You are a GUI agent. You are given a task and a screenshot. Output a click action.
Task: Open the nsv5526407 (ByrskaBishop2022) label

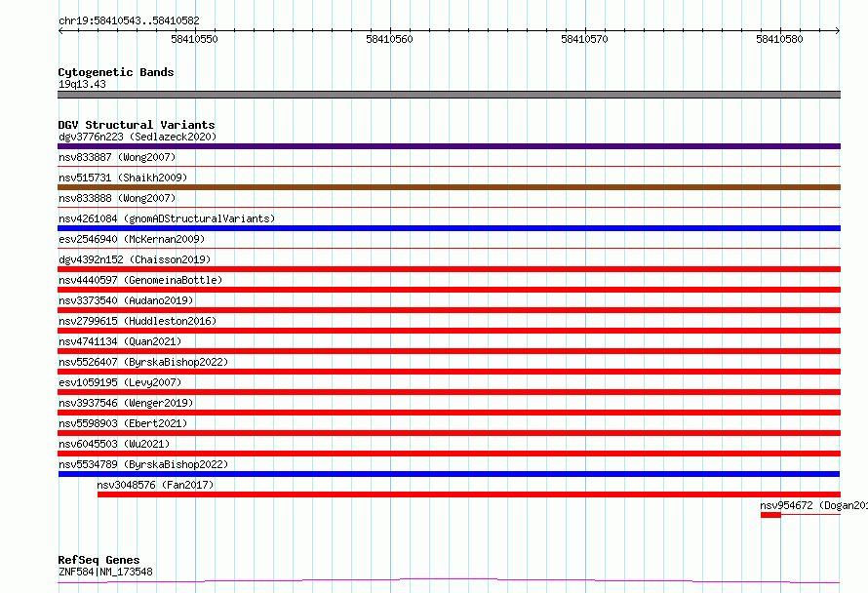[143, 362]
